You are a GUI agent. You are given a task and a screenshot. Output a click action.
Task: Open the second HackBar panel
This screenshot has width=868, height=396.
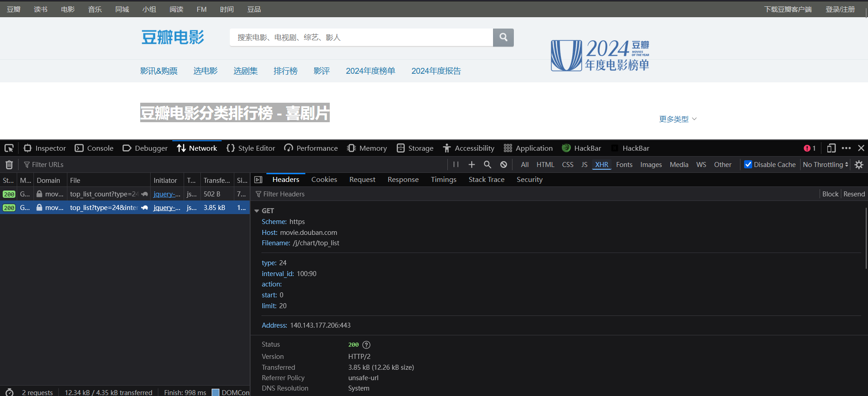(631, 148)
